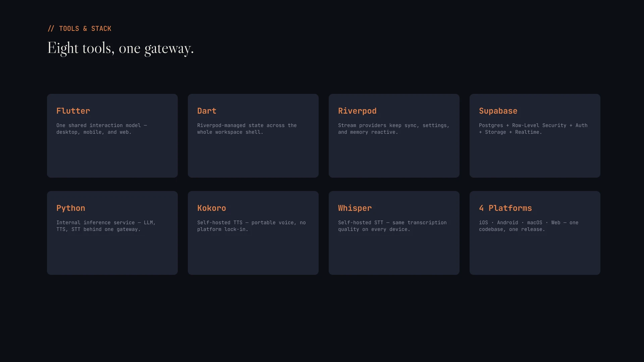Image resolution: width=644 pixels, height=362 pixels.
Task: Select the Kokoro card title
Action: click(x=212, y=208)
